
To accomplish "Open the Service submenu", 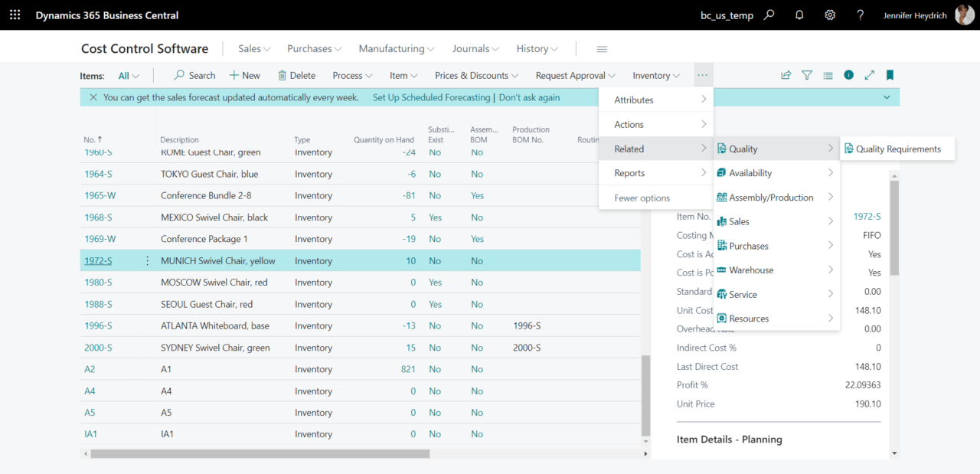I will (776, 294).
